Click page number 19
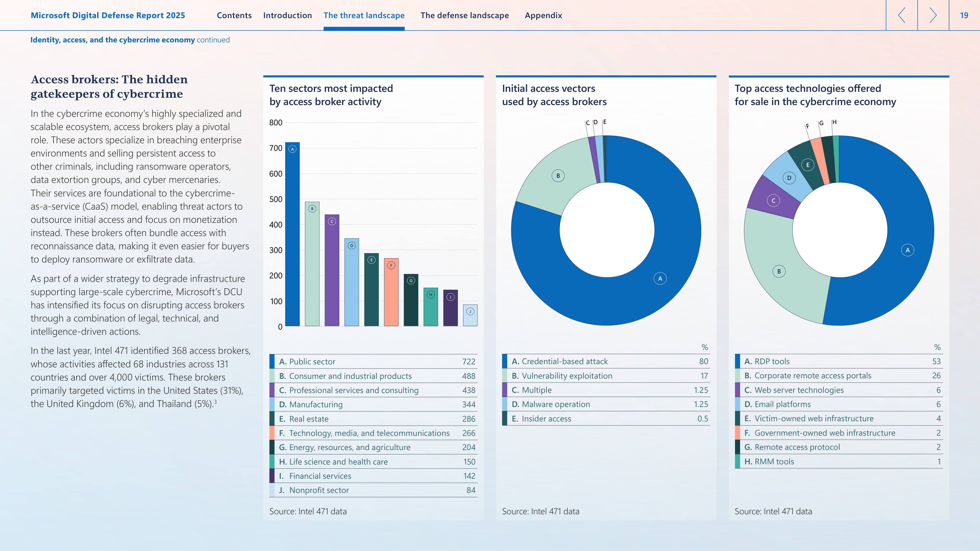 click(x=964, y=16)
